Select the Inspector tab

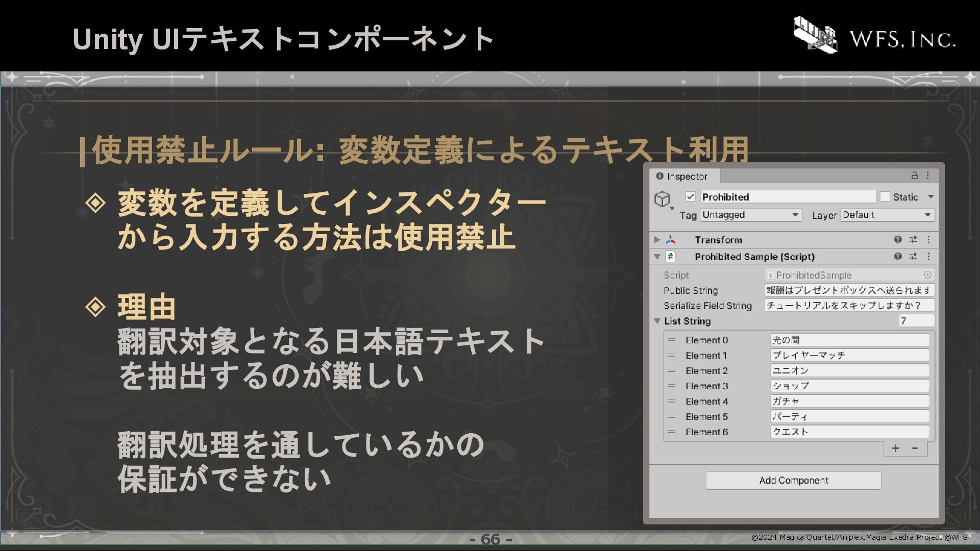pos(684,176)
